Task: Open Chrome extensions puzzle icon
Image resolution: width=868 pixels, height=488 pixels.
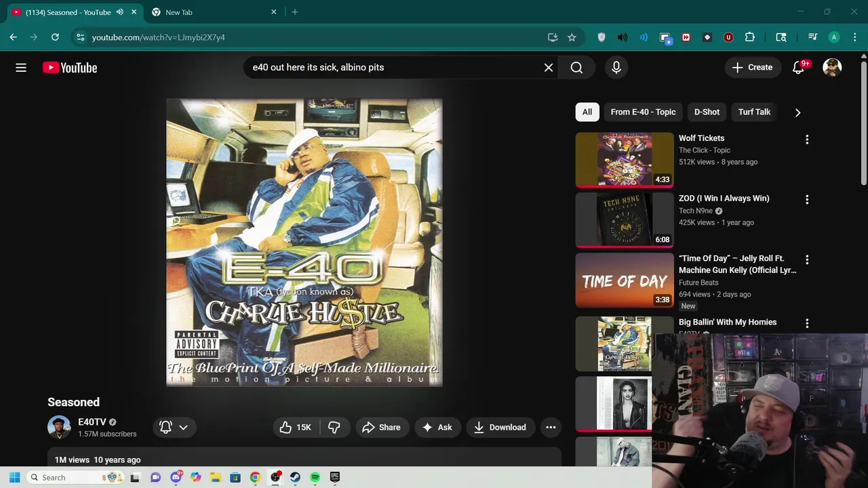Action: (749, 37)
